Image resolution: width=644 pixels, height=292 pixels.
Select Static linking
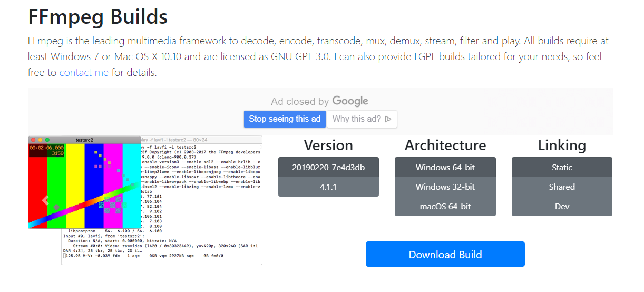coord(562,167)
